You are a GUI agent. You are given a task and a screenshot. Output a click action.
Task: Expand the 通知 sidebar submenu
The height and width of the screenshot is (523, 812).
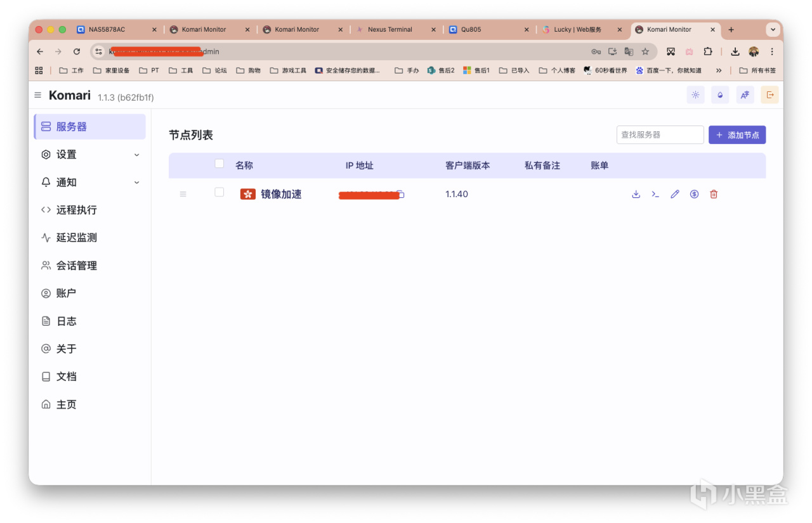click(x=136, y=183)
